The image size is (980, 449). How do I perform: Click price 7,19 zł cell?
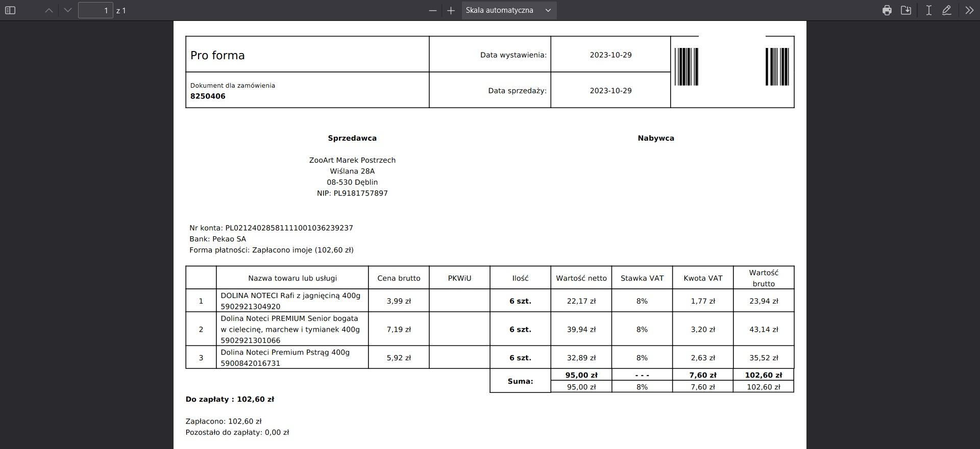click(x=399, y=330)
